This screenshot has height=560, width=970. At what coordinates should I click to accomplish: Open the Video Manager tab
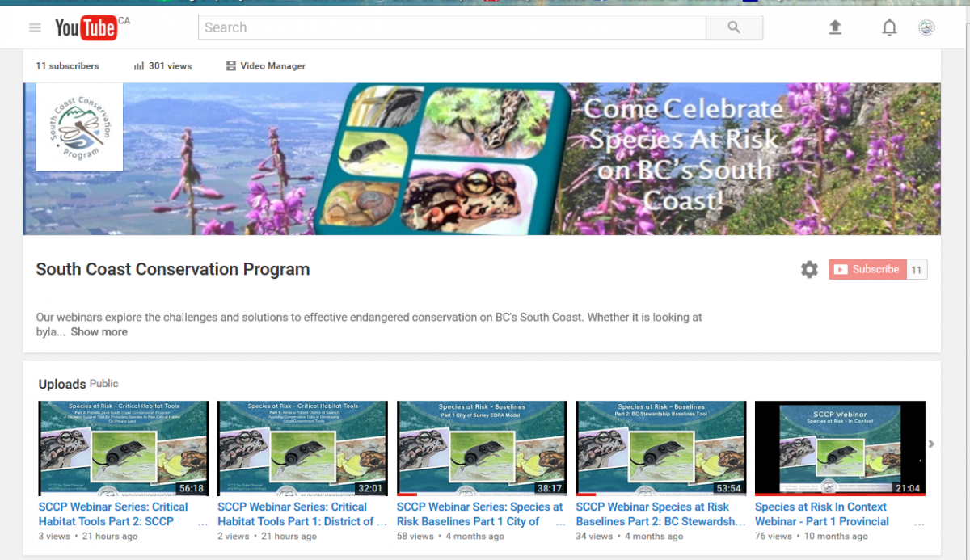coord(266,66)
